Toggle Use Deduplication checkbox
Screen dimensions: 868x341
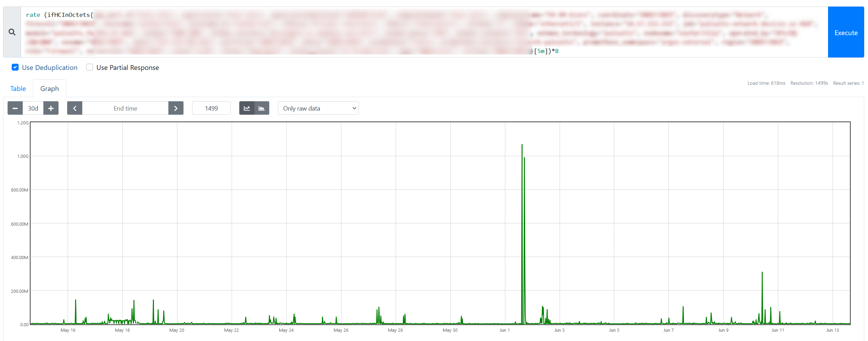15,67
